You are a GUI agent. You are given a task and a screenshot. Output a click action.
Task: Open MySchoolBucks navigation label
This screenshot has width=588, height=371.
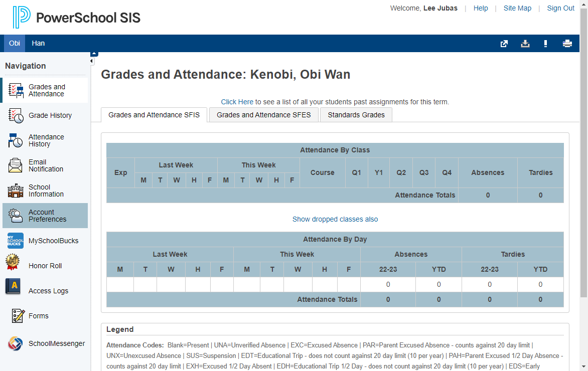coord(54,241)
